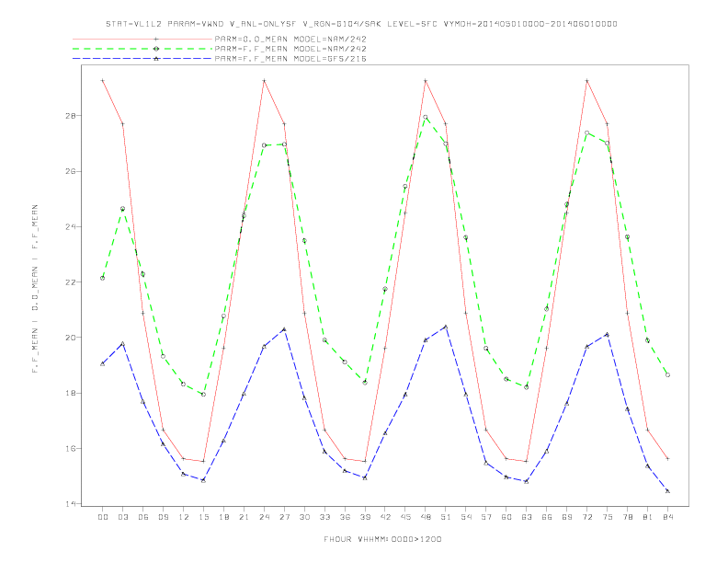
Task: Click the green dashed line legend sample
Action: point(142,49)
